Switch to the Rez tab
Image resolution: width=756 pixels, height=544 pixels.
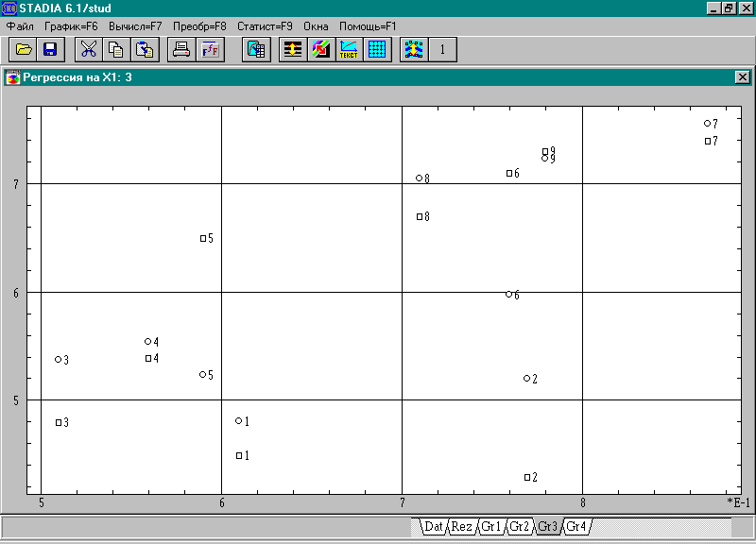tap(461, 527)
